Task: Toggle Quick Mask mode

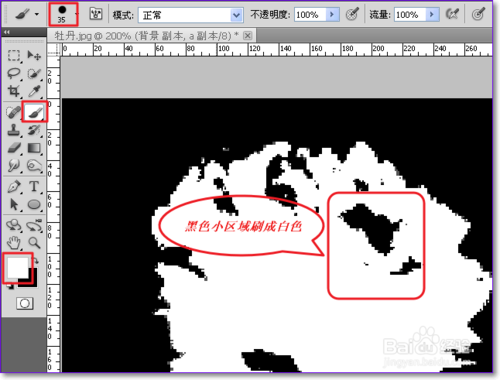Action: click(x=25, y=303)
